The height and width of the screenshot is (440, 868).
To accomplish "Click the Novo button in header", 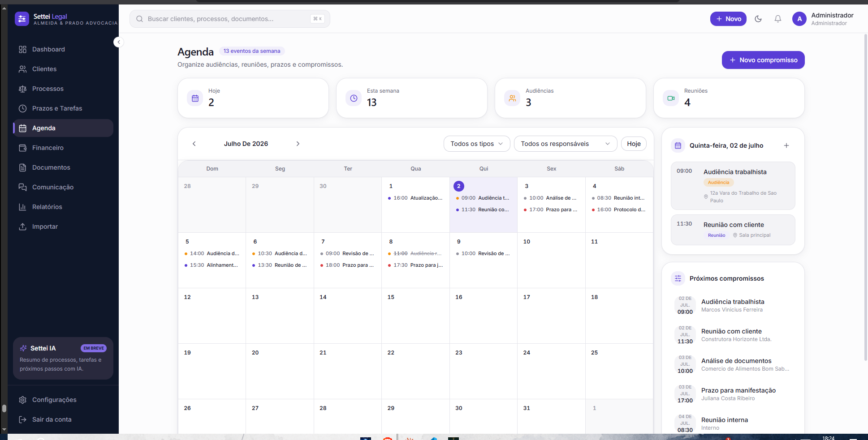I will [x=728, y=19].
